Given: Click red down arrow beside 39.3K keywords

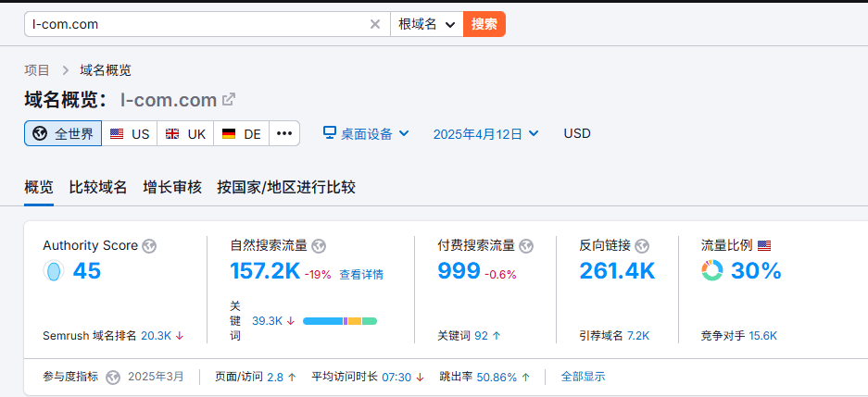Looking at the screenshot, I should coord(291,321).
